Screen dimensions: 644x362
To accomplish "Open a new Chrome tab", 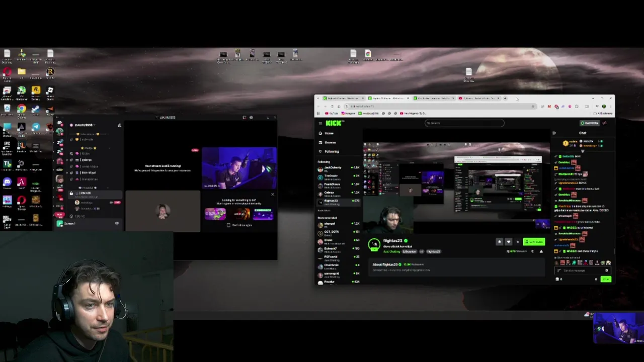I will click(x=505, y=98).
